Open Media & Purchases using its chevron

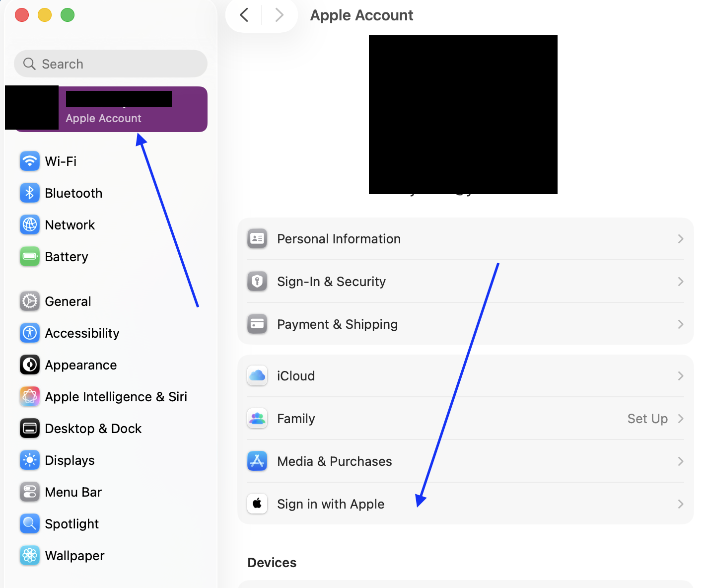pos(681,461)
